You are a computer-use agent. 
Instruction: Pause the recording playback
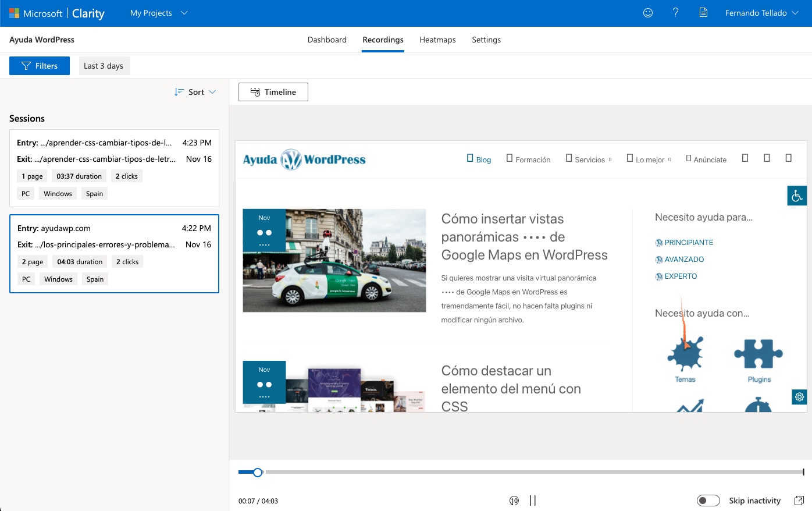(x=533, y=501)
